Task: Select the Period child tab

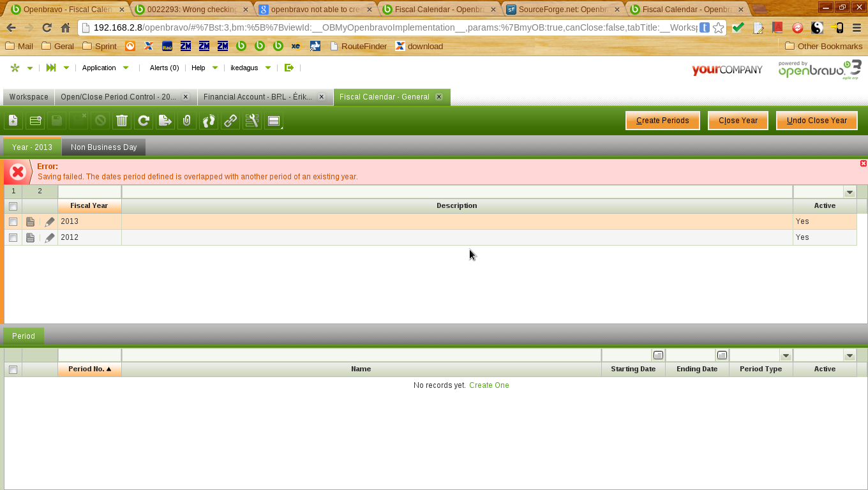Action: coord(24,336)
